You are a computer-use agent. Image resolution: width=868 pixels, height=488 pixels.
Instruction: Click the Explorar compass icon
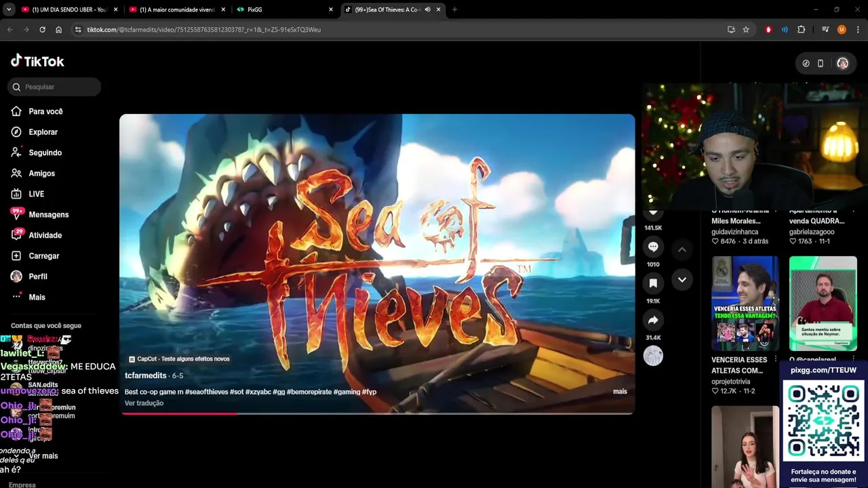click(16, 131)
